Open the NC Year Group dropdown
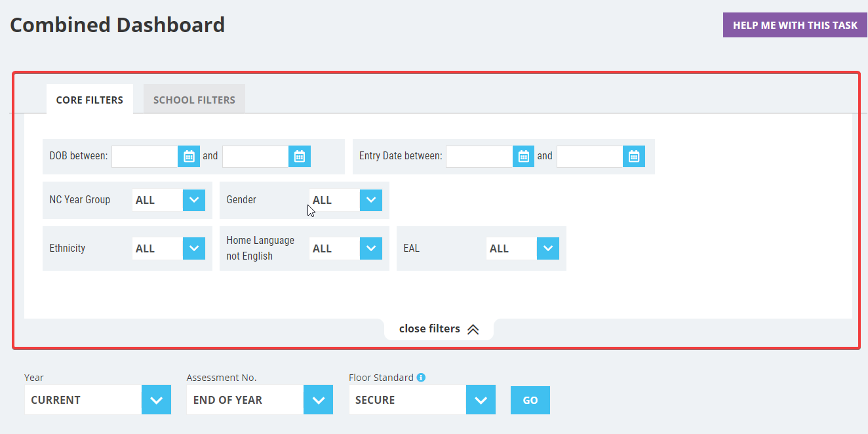 coord(193,199)
